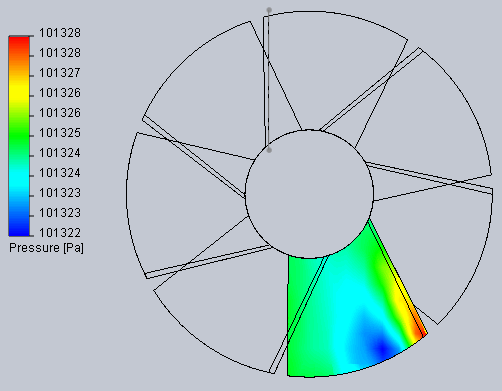502x391 pixels.
Task: Click the green band of the pressure legend
Action: [x=19, y=135]
